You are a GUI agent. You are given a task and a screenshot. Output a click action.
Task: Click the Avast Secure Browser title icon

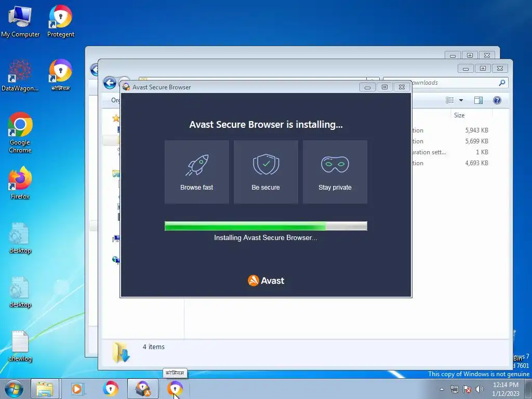point(126,87)
